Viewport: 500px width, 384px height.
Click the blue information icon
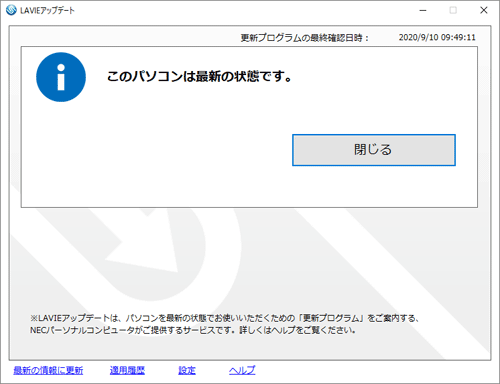click(61, 77)
